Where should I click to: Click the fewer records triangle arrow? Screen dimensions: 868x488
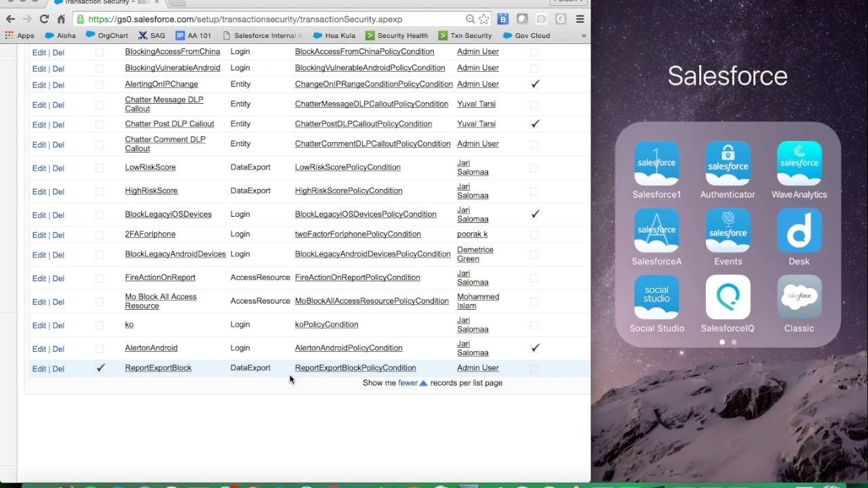423,383
